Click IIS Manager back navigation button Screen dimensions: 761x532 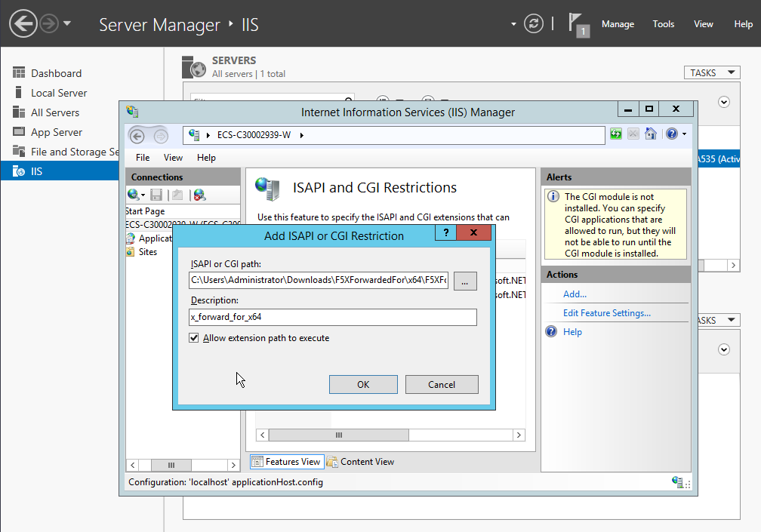(x=137, y=137)
